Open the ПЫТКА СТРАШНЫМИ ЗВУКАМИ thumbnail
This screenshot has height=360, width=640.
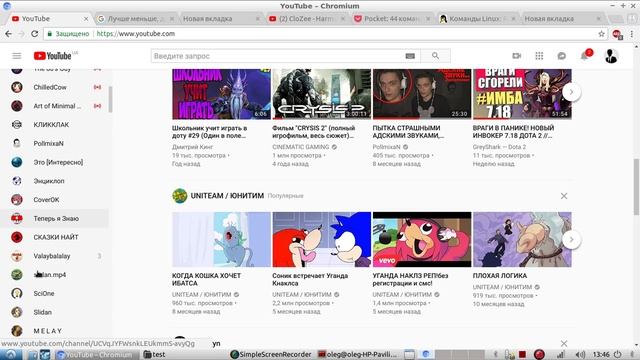[422, 94]
